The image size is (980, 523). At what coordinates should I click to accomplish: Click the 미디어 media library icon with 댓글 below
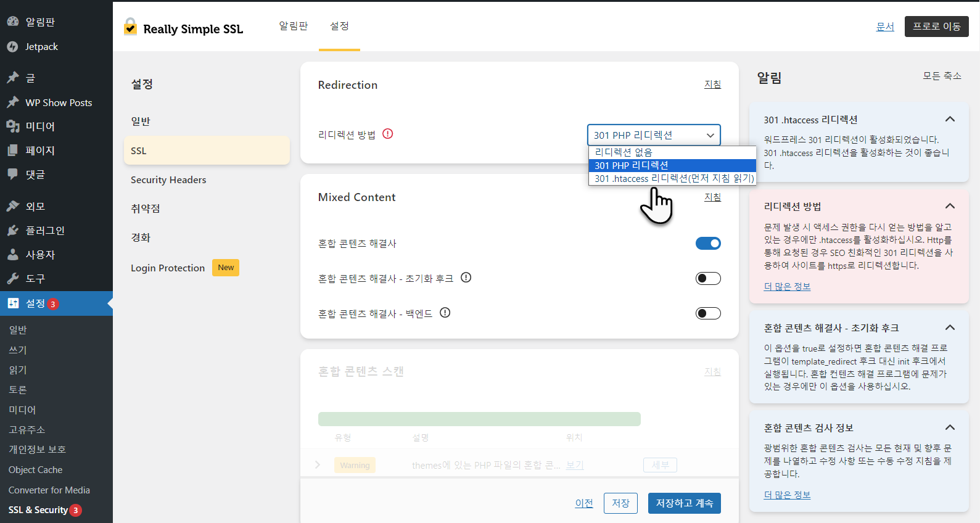(13, 126)
